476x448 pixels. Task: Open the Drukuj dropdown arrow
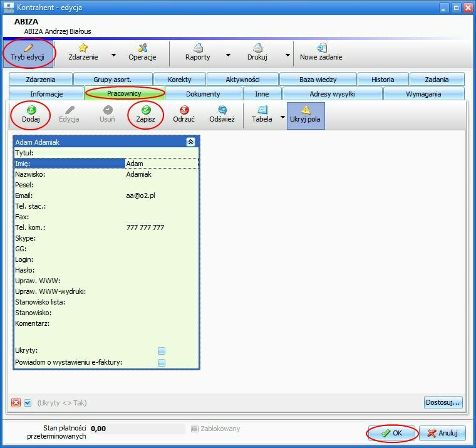[x=287, y=55]
